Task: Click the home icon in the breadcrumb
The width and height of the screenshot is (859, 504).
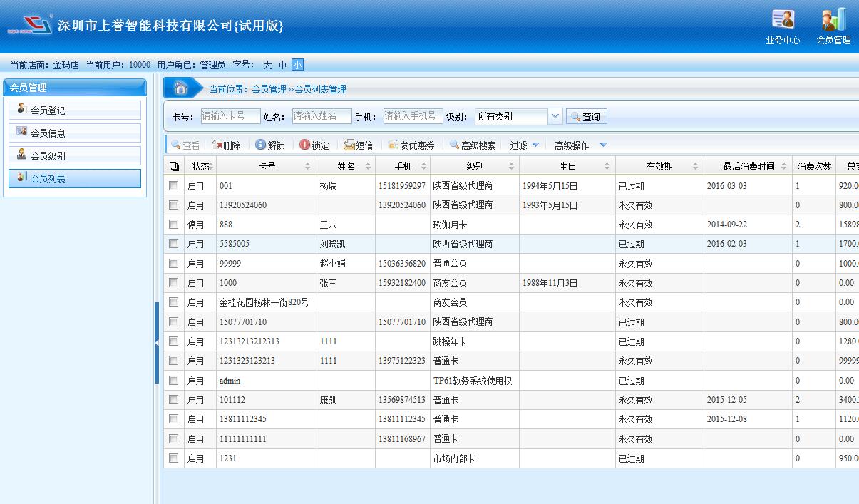Action: (181, 88)
